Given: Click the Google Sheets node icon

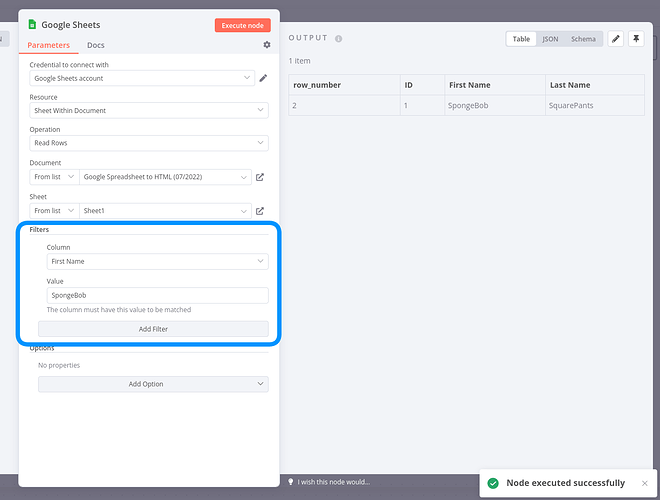Looking at the screenshot, I should [32, 24].
